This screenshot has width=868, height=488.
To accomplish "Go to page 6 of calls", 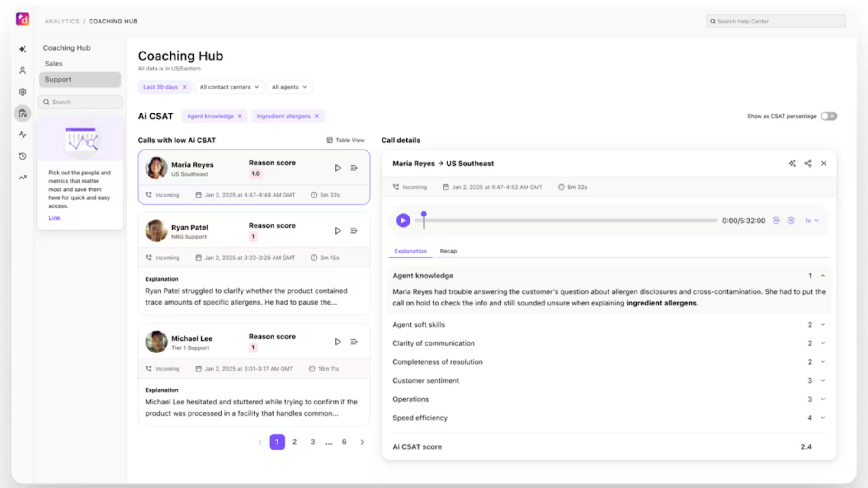I will pyautogui.click(x=344, y=442).
